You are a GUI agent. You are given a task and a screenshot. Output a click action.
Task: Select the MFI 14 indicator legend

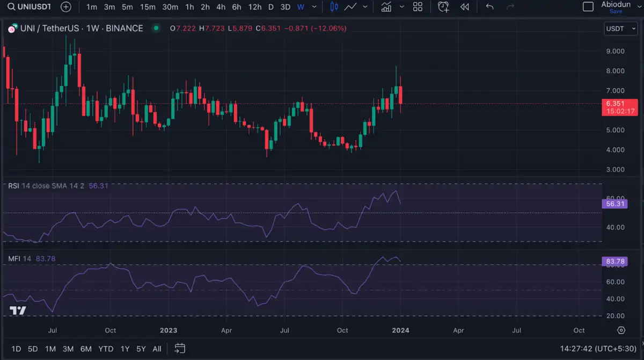tap(19, 258)
